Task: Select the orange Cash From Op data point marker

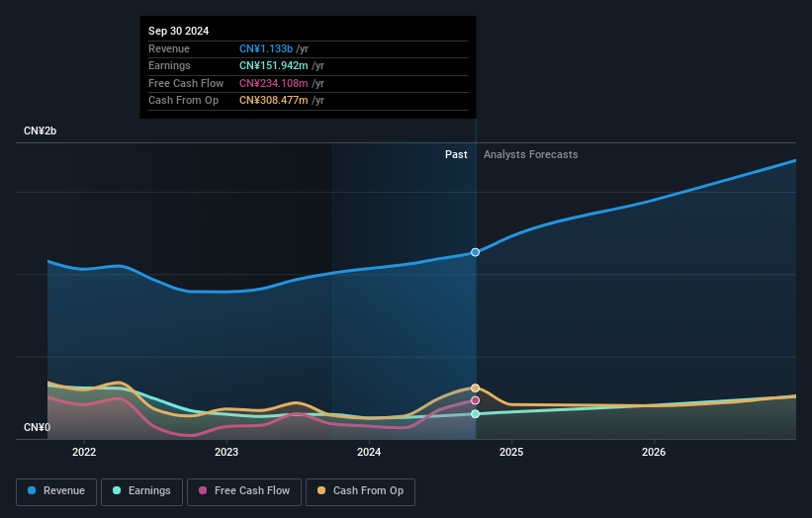Action: [476, 388]
